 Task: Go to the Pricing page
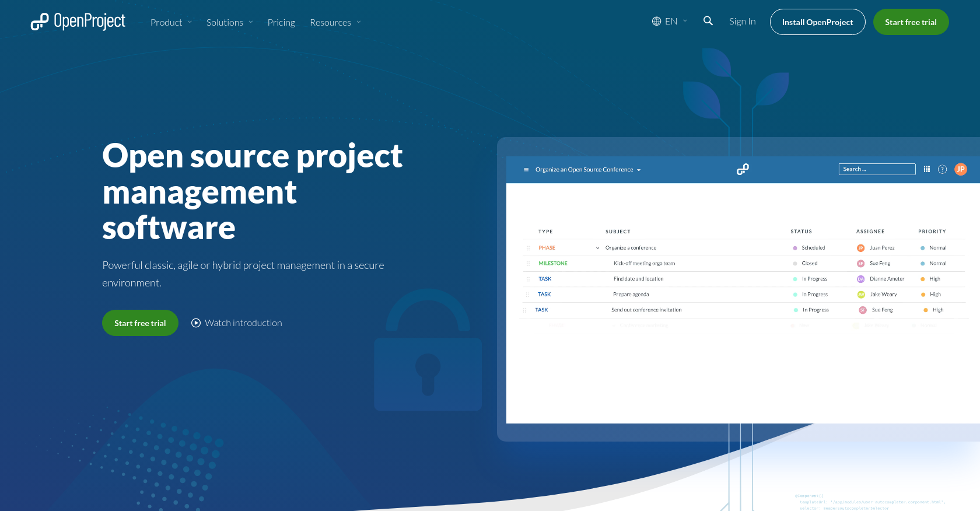tap(281, 22)
